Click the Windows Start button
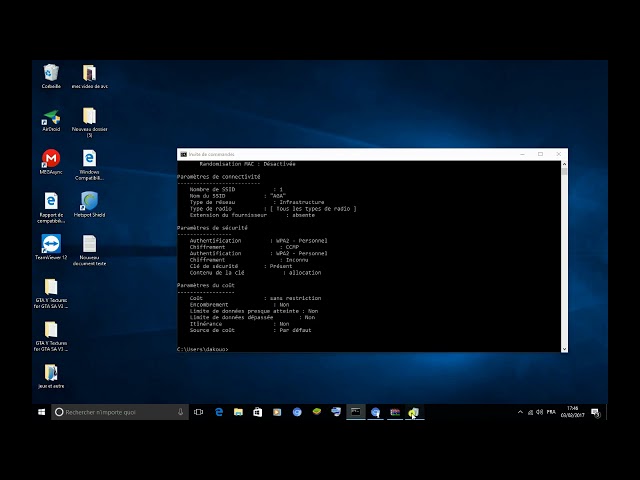The width and height of the screenshot is (640, 480). coord(42,412)
